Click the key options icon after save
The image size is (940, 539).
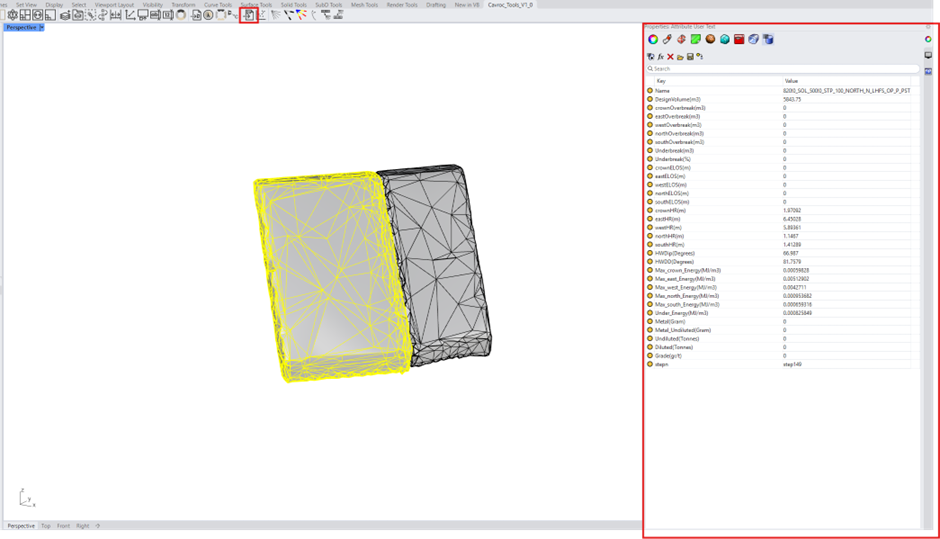coord(700,57)
